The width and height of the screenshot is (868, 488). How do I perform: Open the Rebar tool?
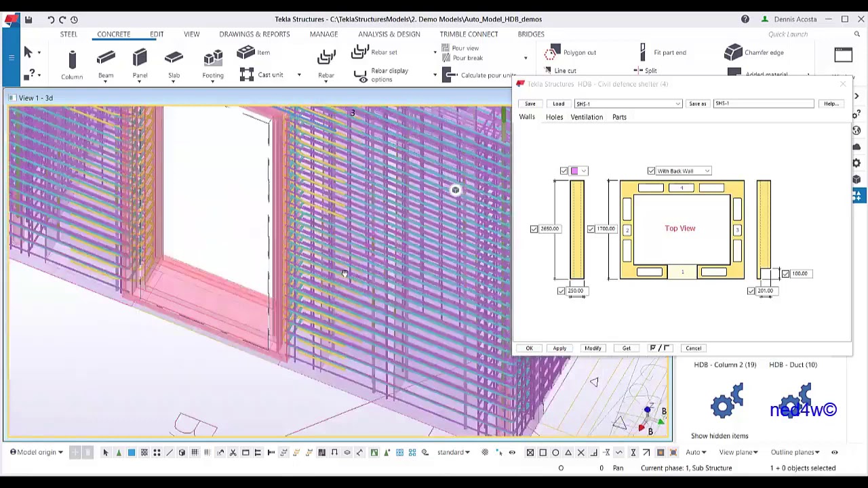(x=326, y=64)
